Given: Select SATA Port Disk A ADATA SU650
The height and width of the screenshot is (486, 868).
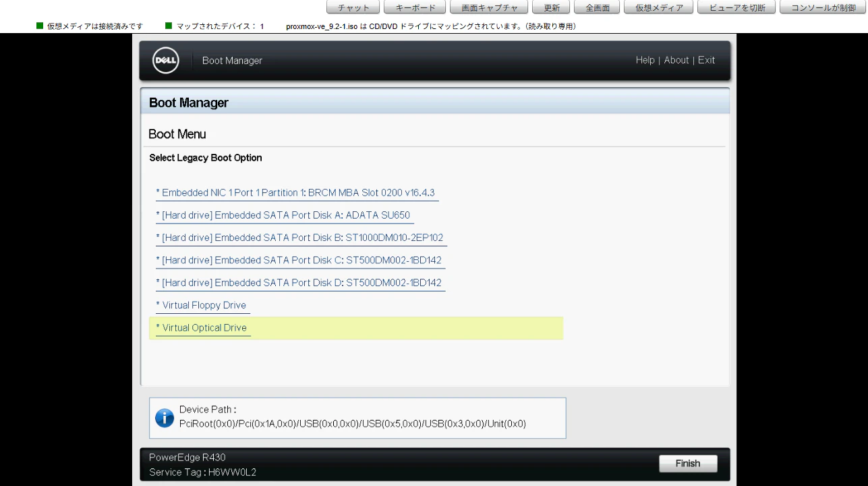Looking at the screenshot, I should (285, 215).
